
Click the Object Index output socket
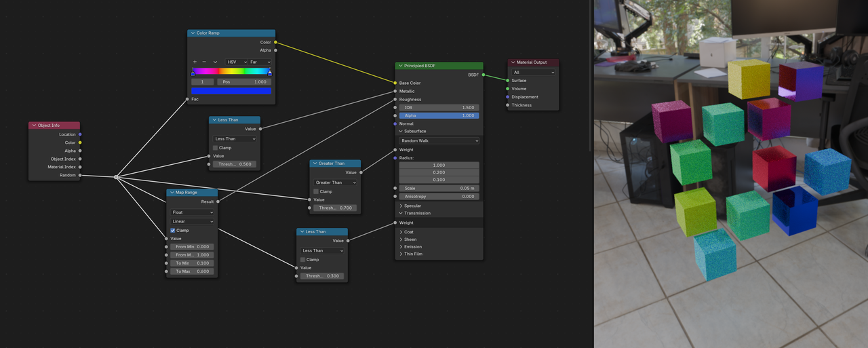pos(80,159)
